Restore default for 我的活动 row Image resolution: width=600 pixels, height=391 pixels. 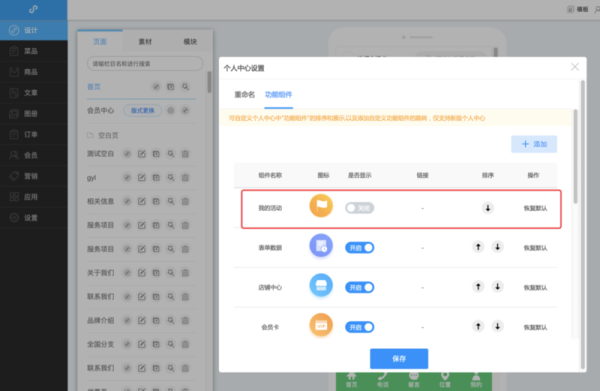click(x=535, y=208)
